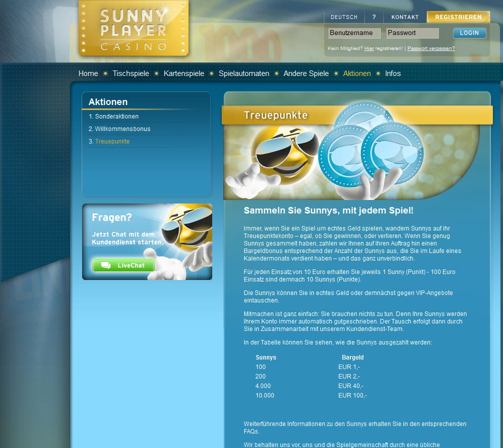The height and width of the screenshot is (448, 503).
Task: Click the LOGIN button
Action: coord(469,33)
